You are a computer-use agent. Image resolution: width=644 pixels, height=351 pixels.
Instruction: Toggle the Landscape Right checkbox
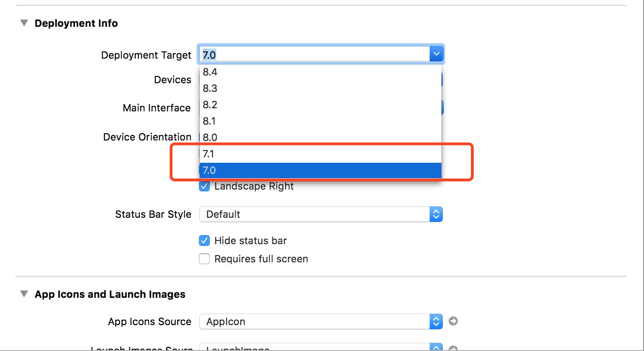204,186
